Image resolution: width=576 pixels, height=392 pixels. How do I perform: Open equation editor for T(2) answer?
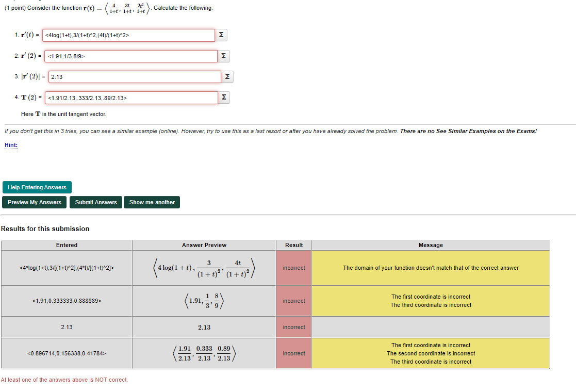click(x=224, y=97)
